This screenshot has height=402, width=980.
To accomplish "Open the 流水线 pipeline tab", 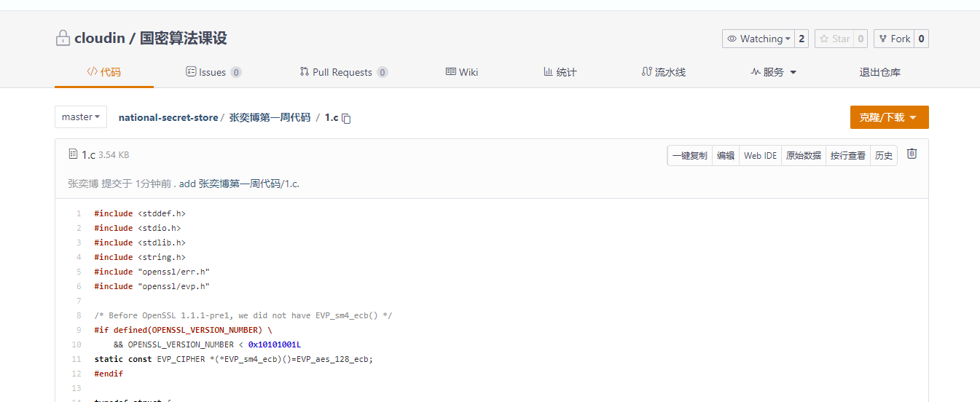I will pos(663,72).
